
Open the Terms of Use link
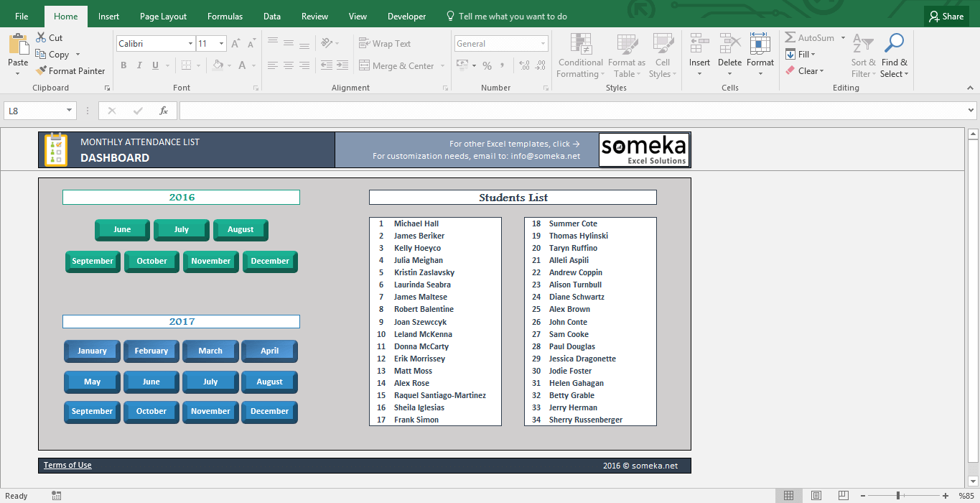(67, 464)
